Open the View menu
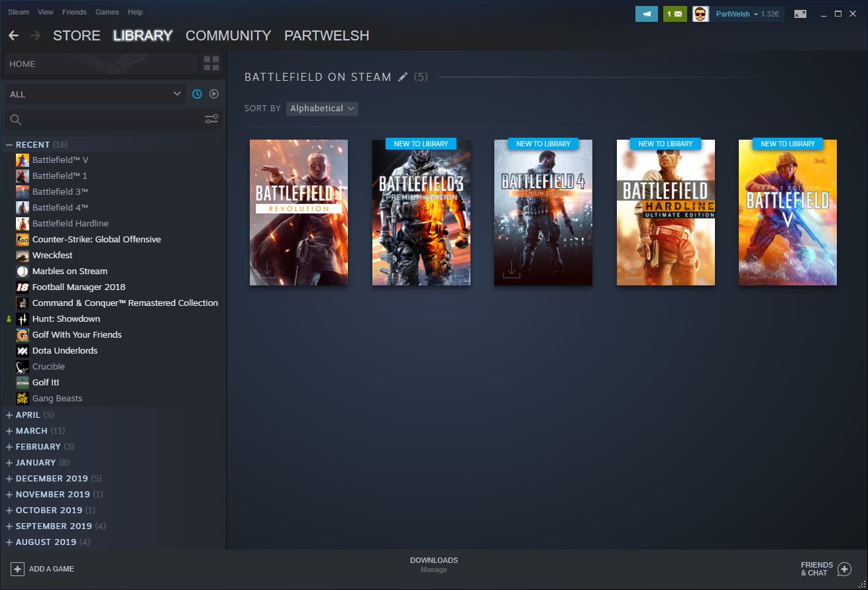The image size is (868, 590). coord(46,12)
